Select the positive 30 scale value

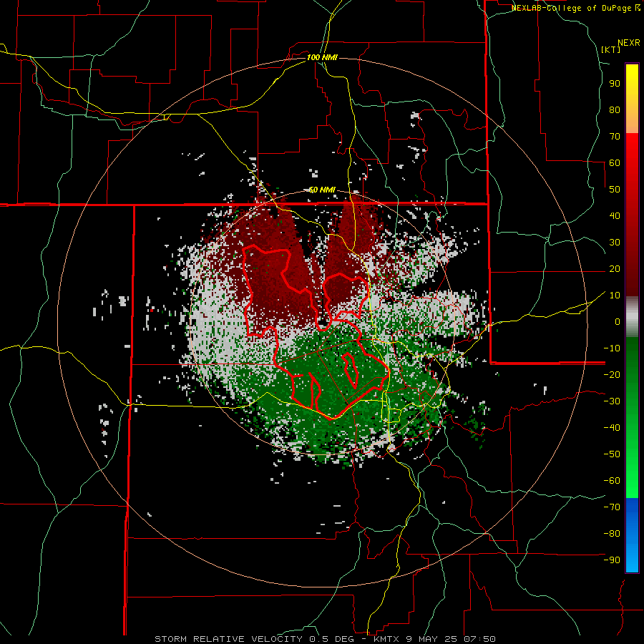click(x=615, y=243)
